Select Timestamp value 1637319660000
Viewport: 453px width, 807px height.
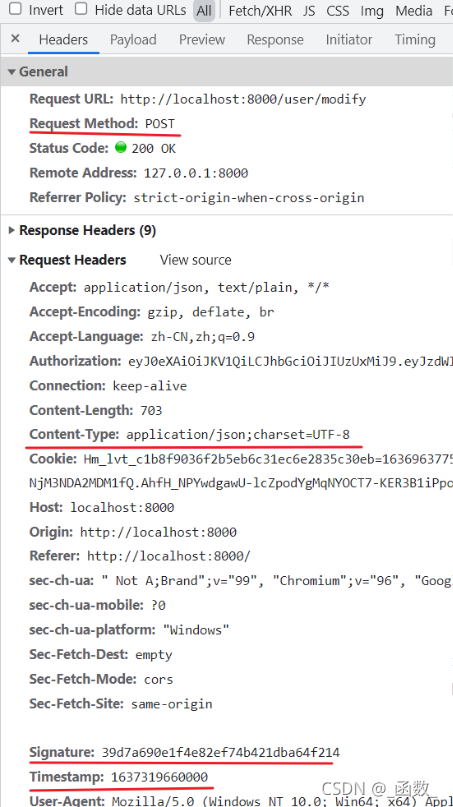pos(160,777)
